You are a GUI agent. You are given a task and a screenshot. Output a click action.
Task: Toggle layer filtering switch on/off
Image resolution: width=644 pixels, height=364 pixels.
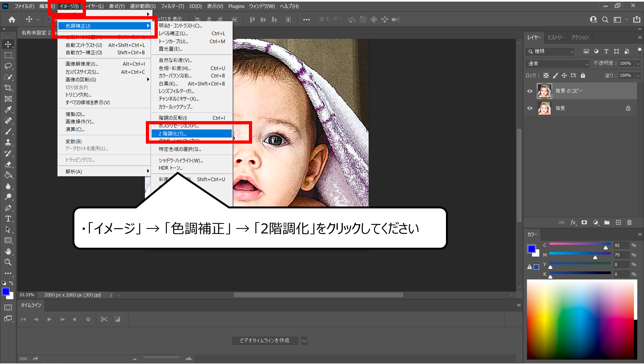coord(639,51)
